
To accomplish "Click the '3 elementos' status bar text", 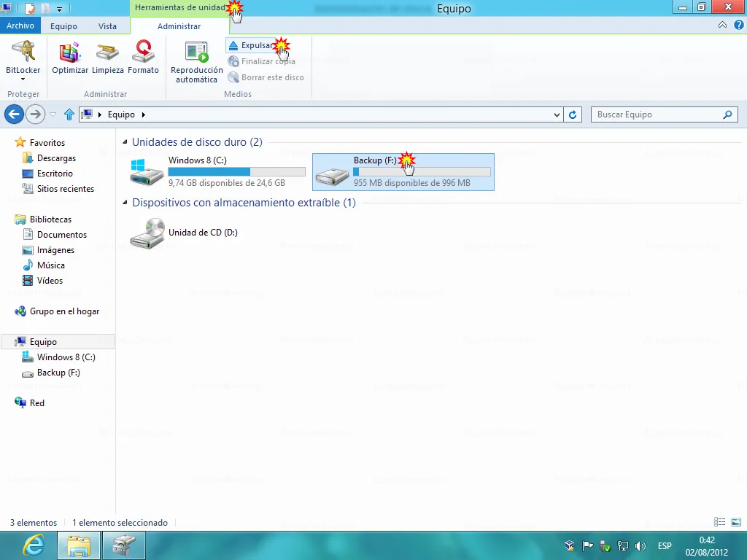I will click(x=34, y=523).
